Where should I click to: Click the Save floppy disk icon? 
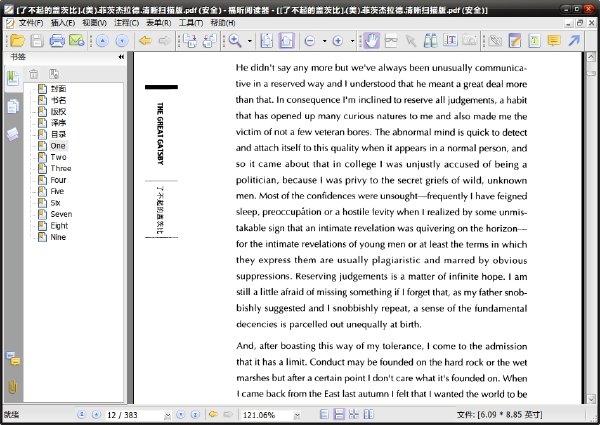tap(37, 40)
